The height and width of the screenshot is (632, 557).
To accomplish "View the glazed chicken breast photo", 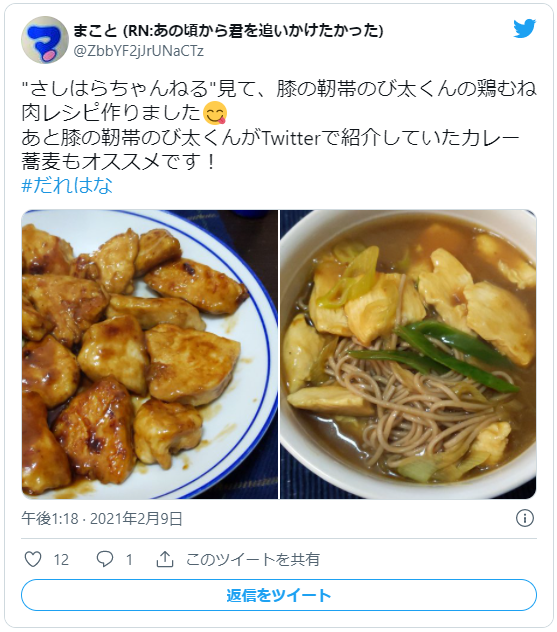I will click(150, 354).
